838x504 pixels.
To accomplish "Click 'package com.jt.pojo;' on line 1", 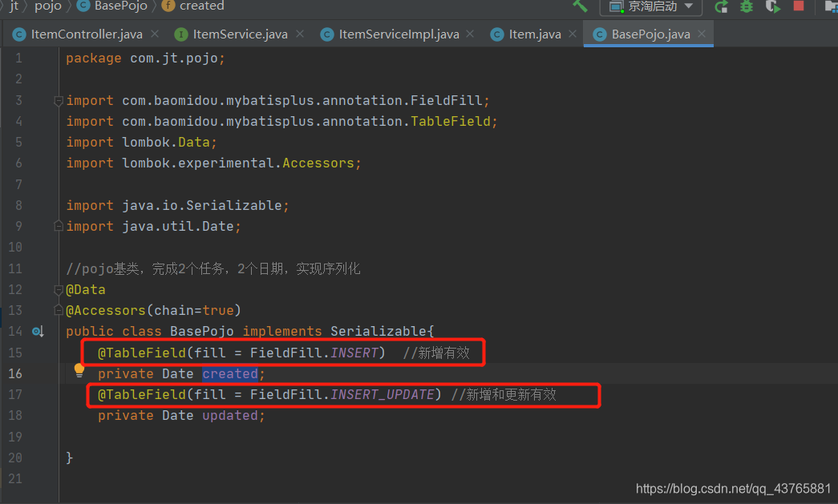I will point(145,58).
